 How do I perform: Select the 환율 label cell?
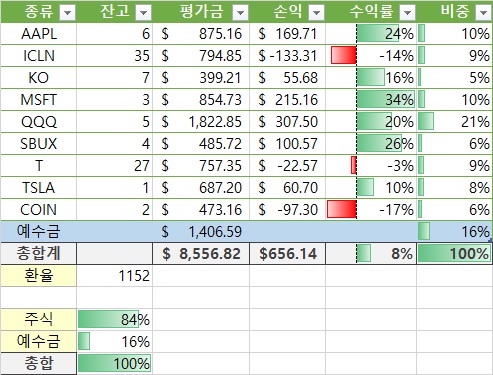coord(39,276)
